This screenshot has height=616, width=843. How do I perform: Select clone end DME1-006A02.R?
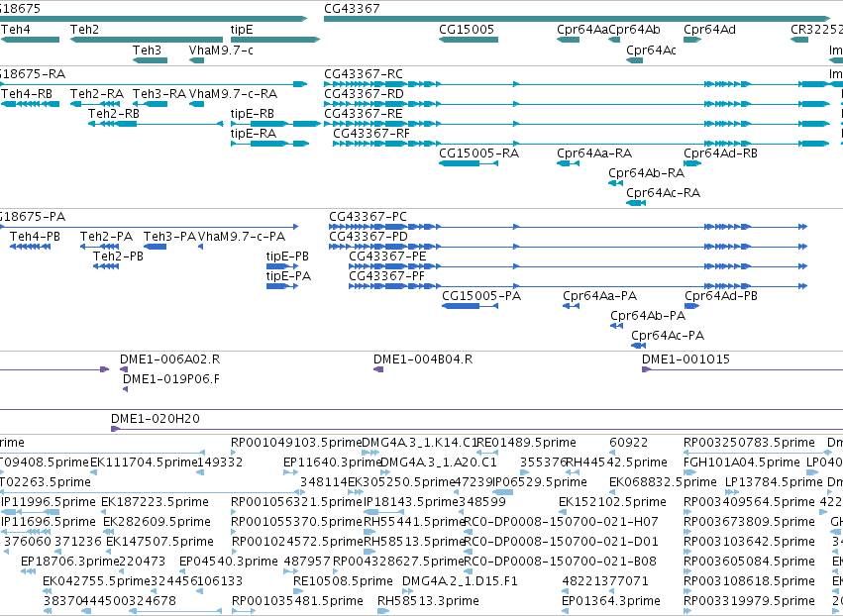click(124, 369)
